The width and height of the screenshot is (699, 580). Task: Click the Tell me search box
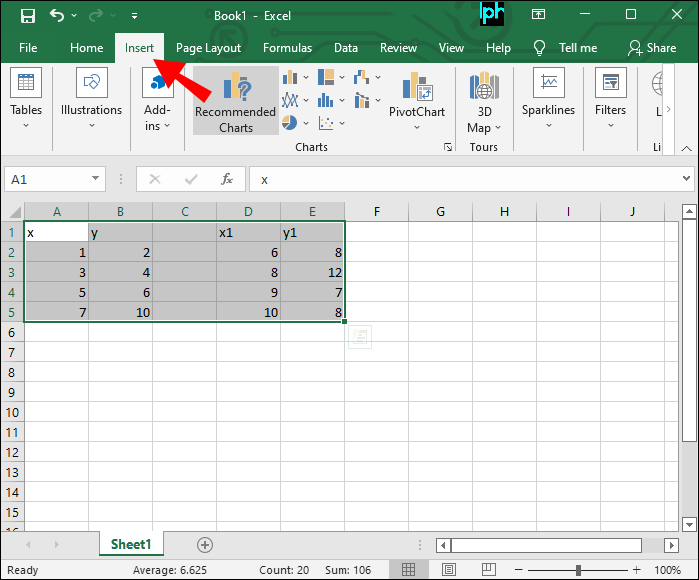tap(566, 48)
